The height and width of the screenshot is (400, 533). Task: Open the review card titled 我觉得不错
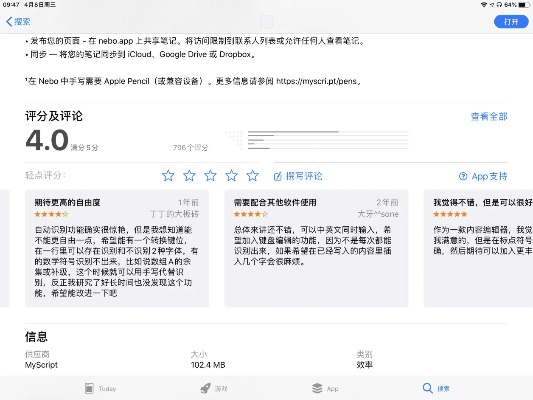(478, 248)
